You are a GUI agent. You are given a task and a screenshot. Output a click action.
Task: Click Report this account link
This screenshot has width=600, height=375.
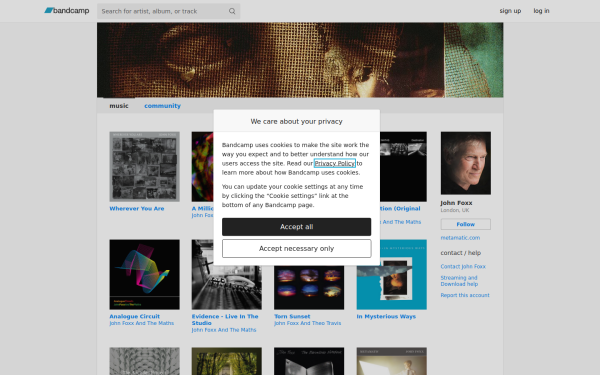pos(465,295)
